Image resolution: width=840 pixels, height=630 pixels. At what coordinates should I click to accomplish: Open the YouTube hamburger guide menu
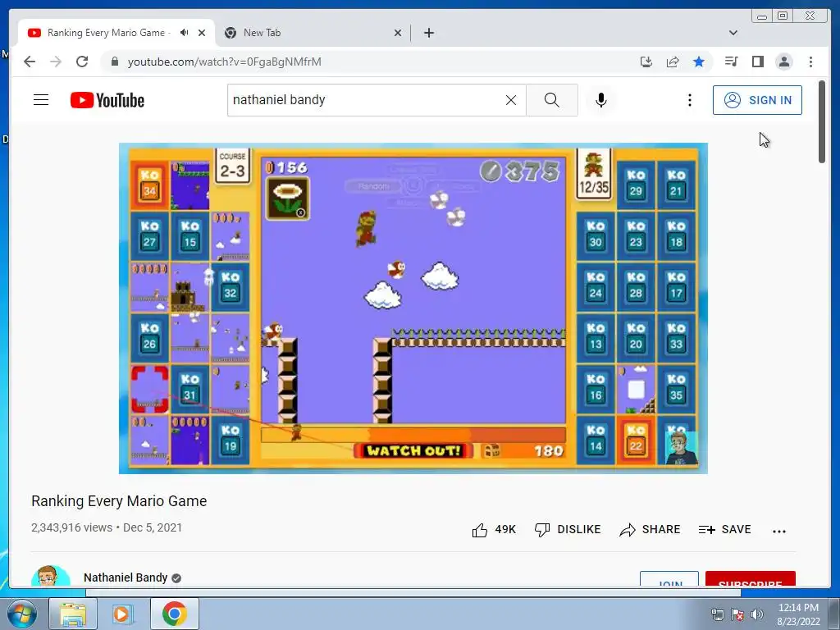[41, 100]
